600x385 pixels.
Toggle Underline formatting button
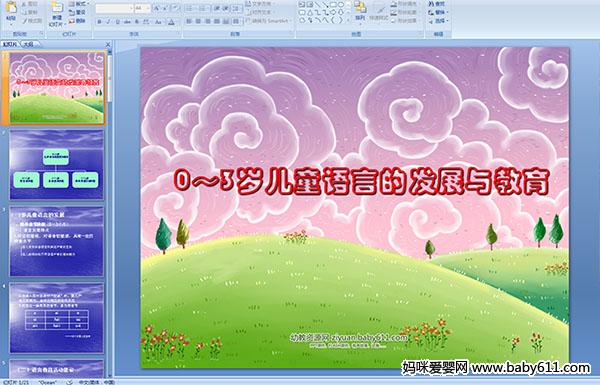117,22
